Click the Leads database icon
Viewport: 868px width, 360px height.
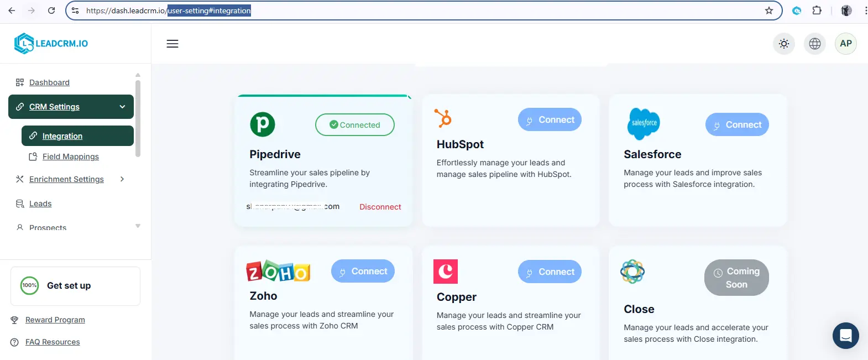tap(20, 204)
